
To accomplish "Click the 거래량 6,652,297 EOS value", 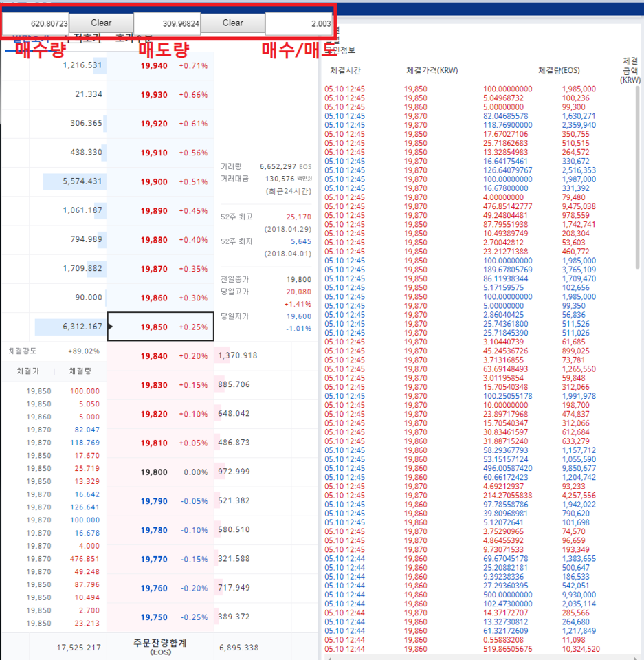I will [x=285, y=166].
